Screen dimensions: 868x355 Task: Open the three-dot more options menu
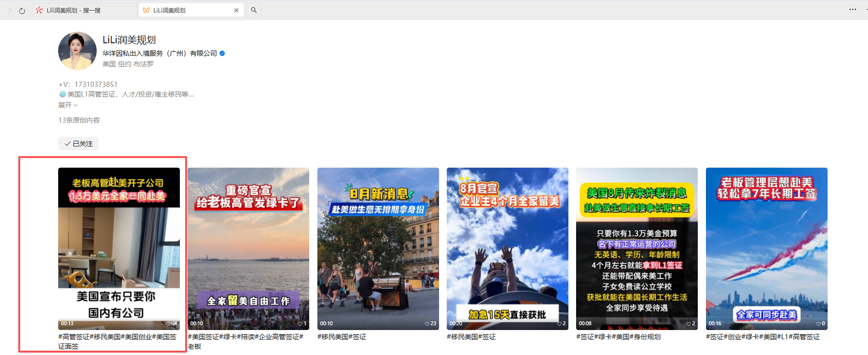click(x=853, y=10)
